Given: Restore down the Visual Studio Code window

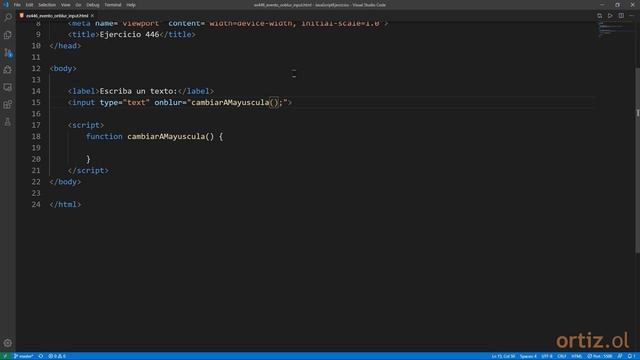Looking at the screenshot, I should point(617,5).
